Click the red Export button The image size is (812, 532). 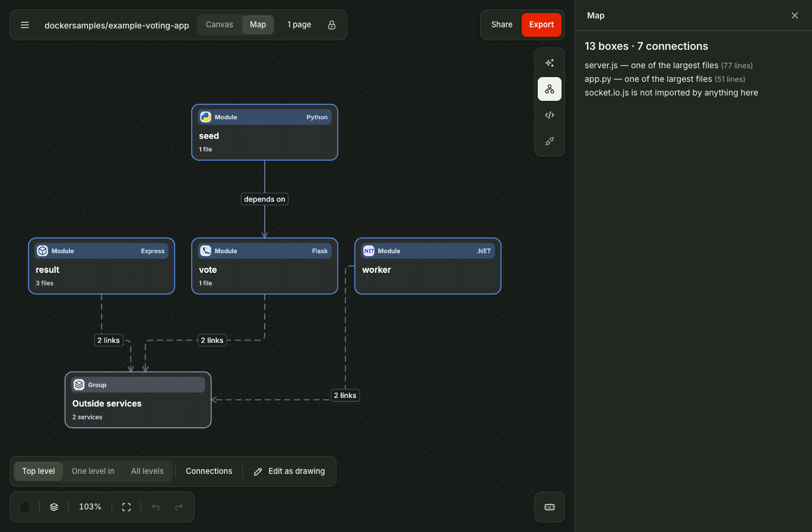[x=541, y=25]
